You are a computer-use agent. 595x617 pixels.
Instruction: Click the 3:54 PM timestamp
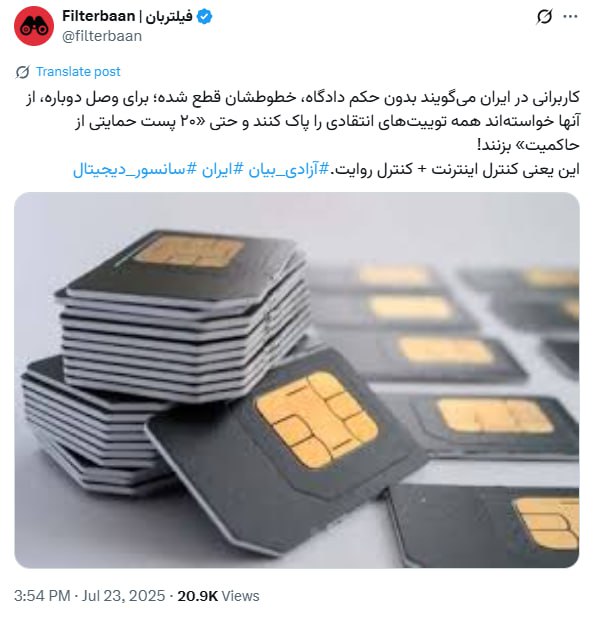[x=42, y=596]
